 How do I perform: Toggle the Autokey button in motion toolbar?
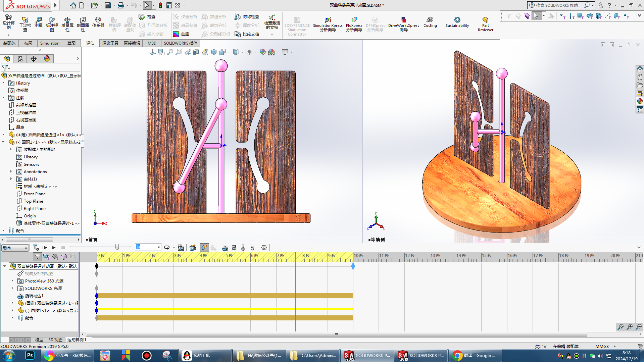[204, 248]
